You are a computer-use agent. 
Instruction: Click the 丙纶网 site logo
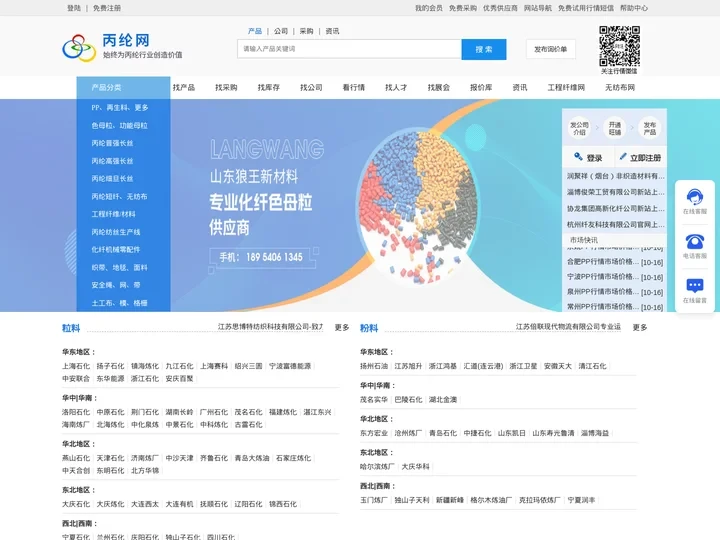123,47
